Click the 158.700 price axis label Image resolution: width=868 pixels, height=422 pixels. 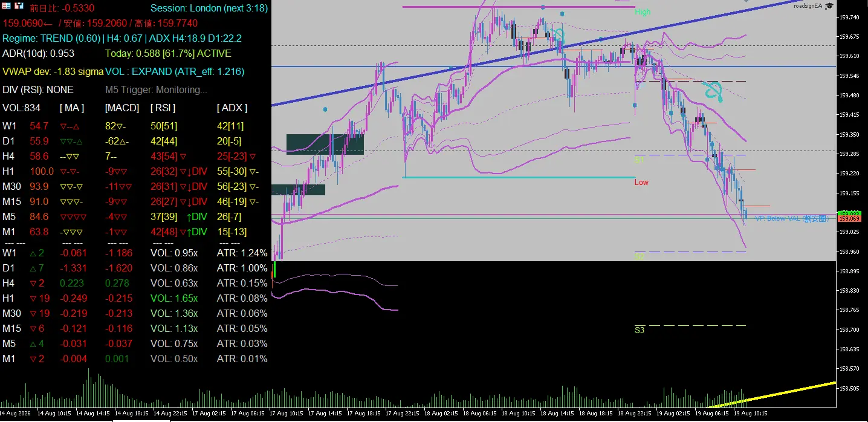coord(850,330)
